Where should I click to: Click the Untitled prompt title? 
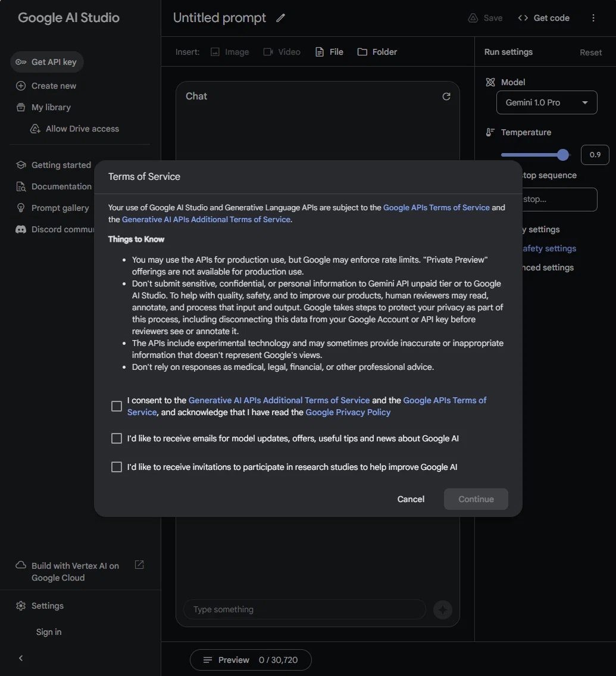tap(219, 18)
